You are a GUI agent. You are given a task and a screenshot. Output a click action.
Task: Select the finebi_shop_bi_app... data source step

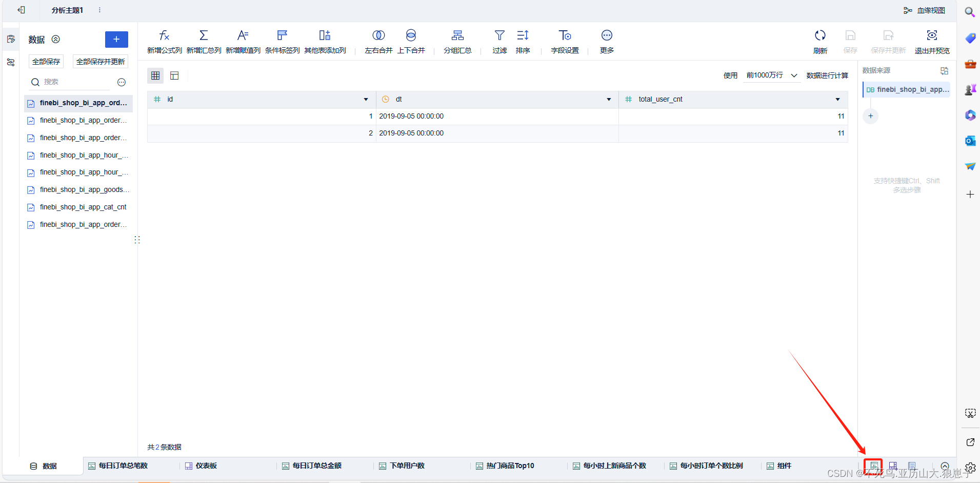(907, 89)
